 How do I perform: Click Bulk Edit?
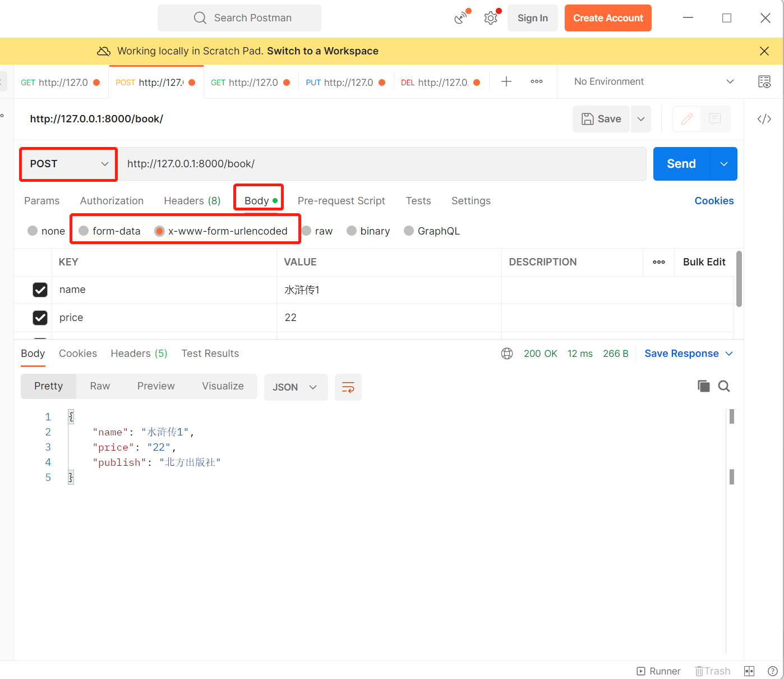click(704, 262)
